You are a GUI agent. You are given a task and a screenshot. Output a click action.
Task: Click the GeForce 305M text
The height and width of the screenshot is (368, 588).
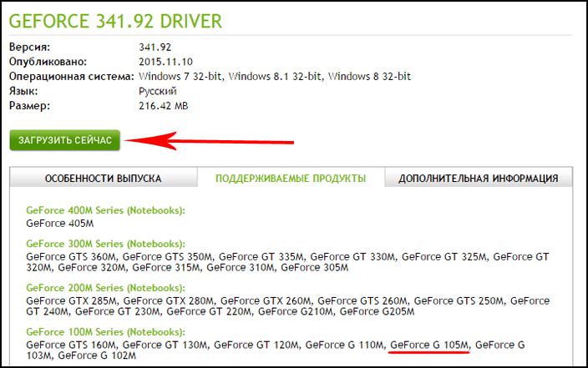coord(315,268)
